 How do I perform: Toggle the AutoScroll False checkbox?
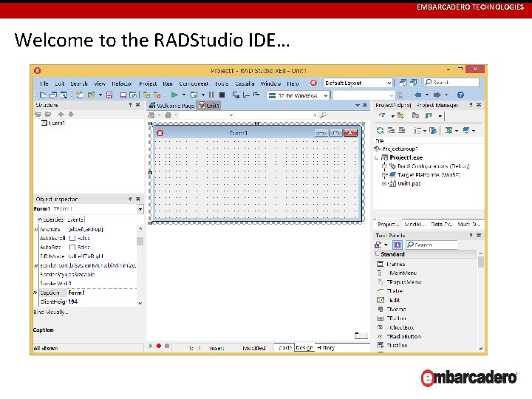(x=72, y=238)
